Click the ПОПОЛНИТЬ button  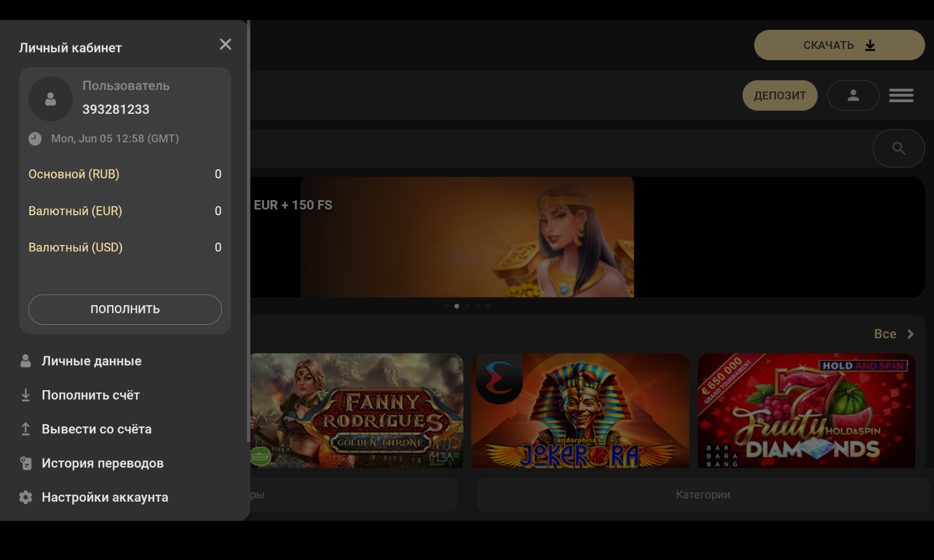point(125,309)
